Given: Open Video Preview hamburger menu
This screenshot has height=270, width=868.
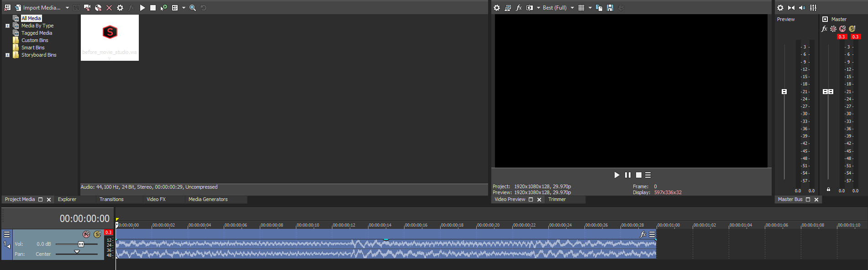Looking at the screenshot, I should 648,175.
